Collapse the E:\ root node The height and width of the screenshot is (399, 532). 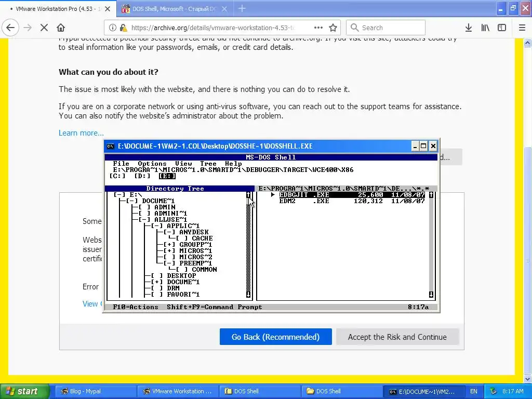click(x=119, y=195)
